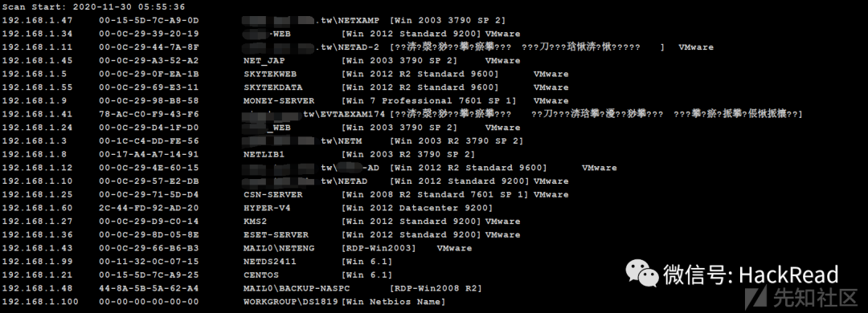
Task: Select hostname NET_JAP
Action: (x=264, y=61)
